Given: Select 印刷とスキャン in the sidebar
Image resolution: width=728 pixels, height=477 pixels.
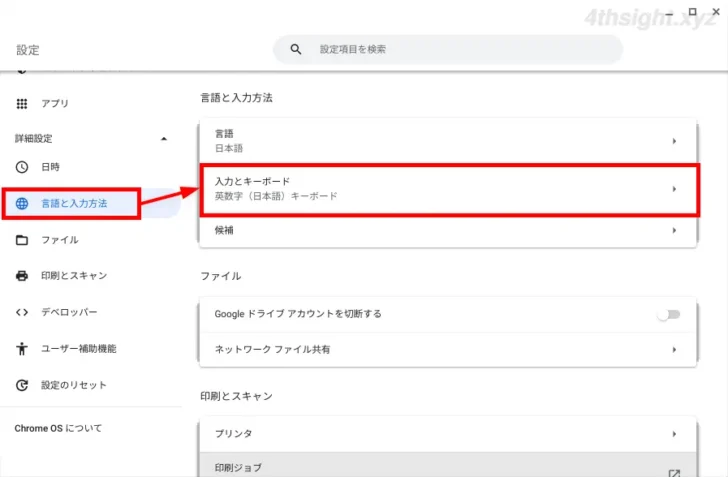Looking at the screenshot, I should click(74, 276).
